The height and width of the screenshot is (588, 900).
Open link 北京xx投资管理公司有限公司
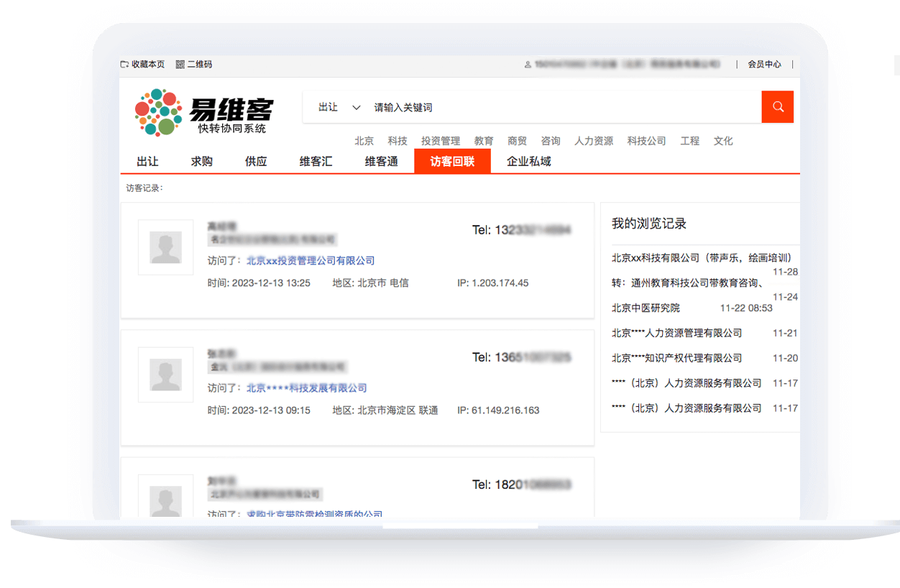coord(311,261)
